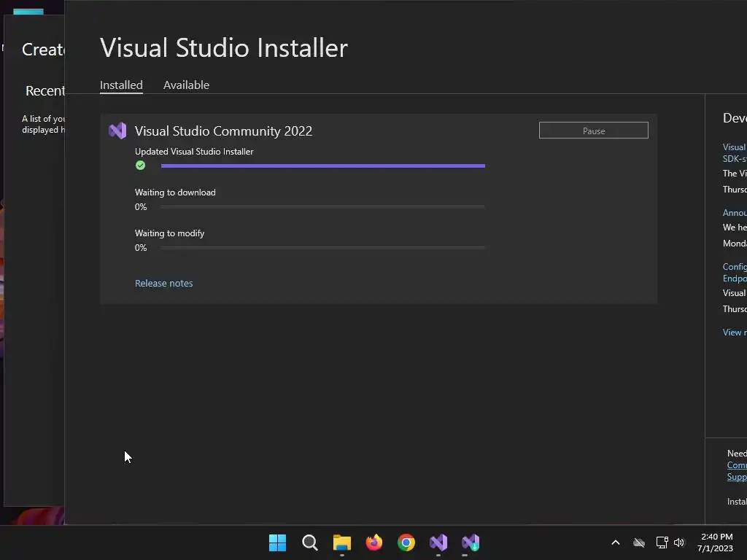Open the Available tab
The image size is (747, 560).
(186, 85)
